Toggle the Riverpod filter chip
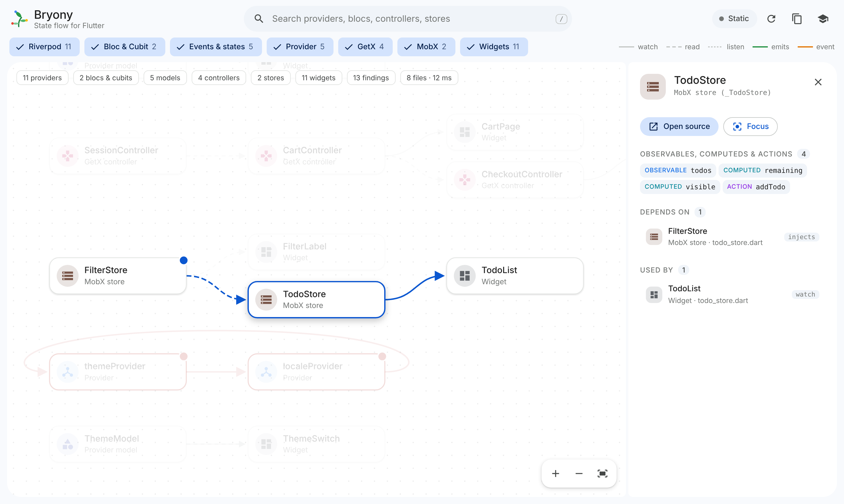The height and width of the screenshot is (504, 844). [x=45, y=47]
